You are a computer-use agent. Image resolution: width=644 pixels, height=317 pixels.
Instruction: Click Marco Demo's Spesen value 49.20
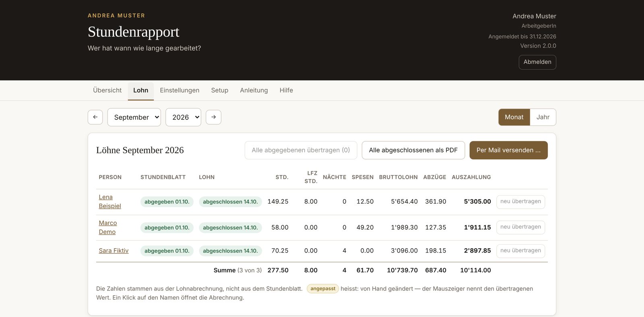[365, 227]
